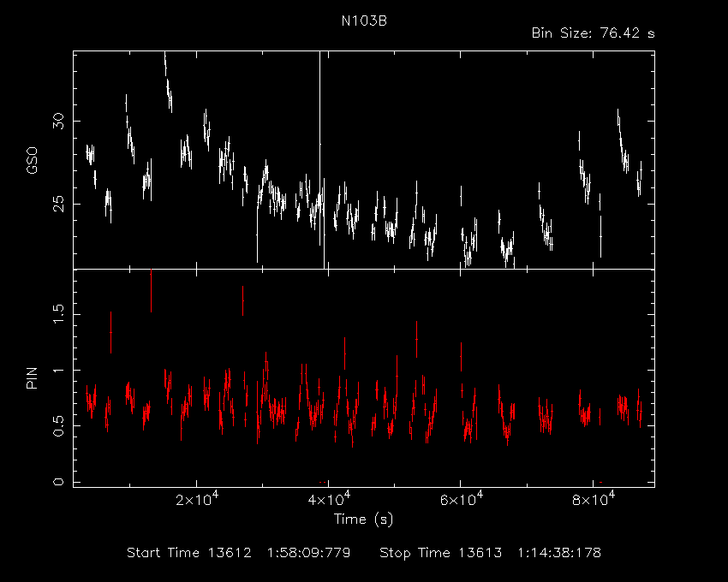The height and width of the screenshot is (582, 728).
Task: Click the Stop Time 13613 text
Action: [440, 553]
